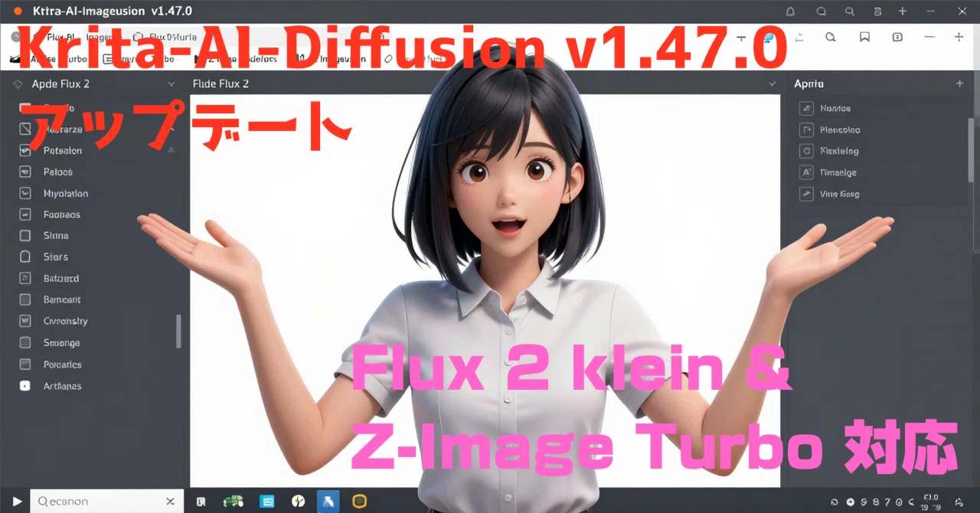Toggle the checkbox next to Potsaion
The image size is (980, 513).
pyautogui.click(x=25, y=151)
